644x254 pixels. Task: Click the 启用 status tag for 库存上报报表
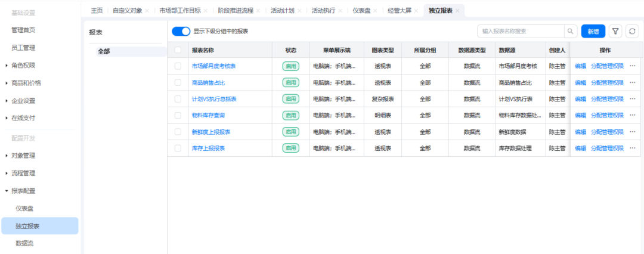click(x=291, y=148)
